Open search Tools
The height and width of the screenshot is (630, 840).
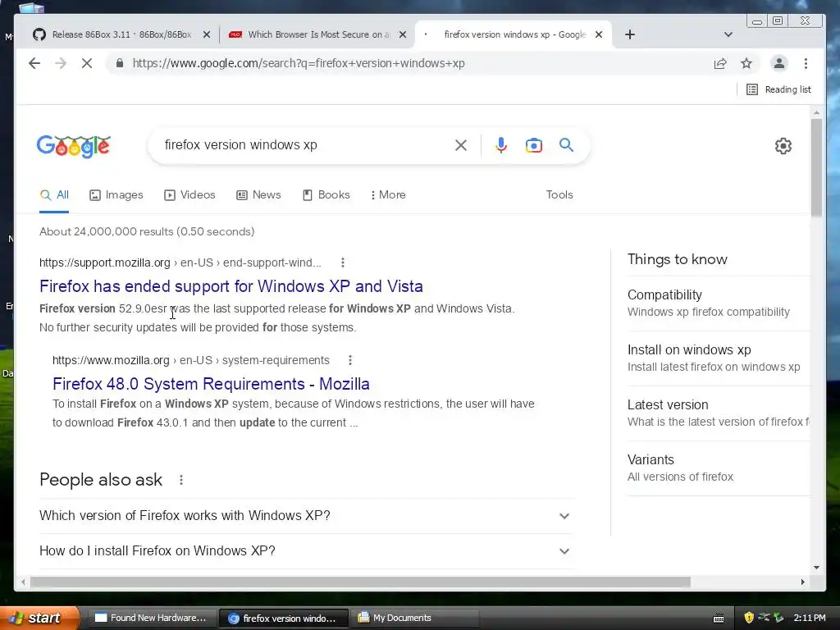tap(559, 195)
